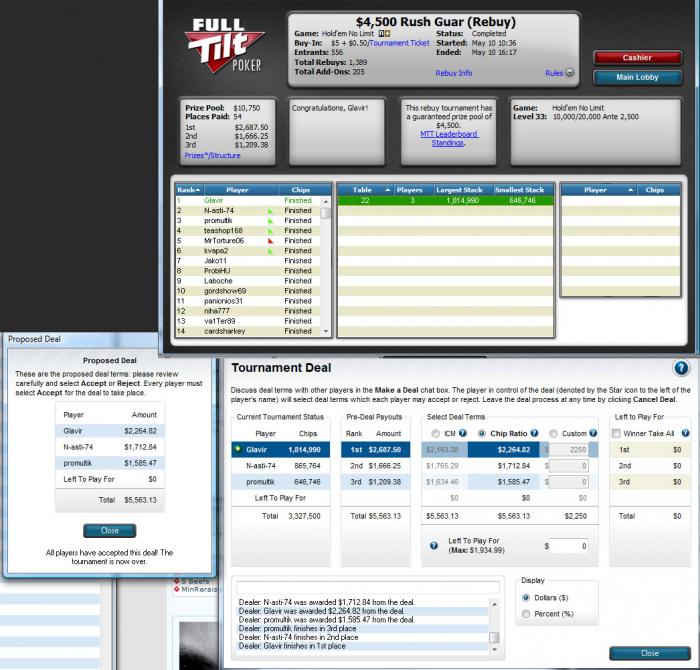Open the Prizes*/Structure link
The width and height of the screenshot is (700, 670).
(212, 155)
